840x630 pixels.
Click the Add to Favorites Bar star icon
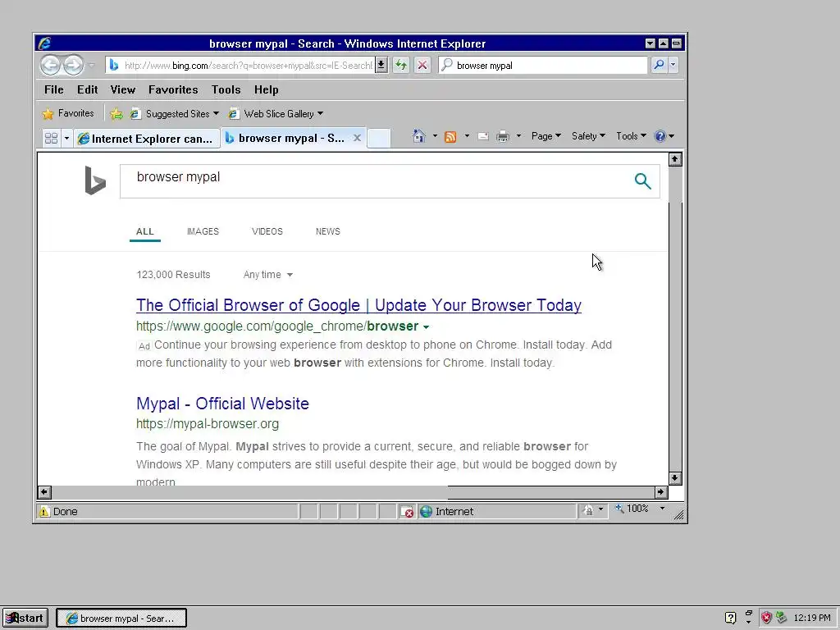pyautogui.click(x=116, y=113)
